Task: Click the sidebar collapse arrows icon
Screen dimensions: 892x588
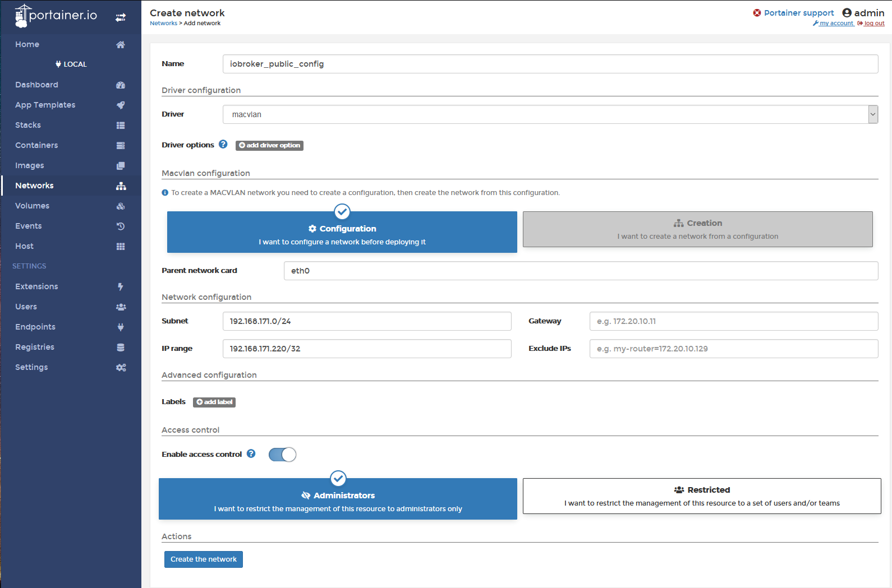Action: pyautogui.click(x=120, y=17)
